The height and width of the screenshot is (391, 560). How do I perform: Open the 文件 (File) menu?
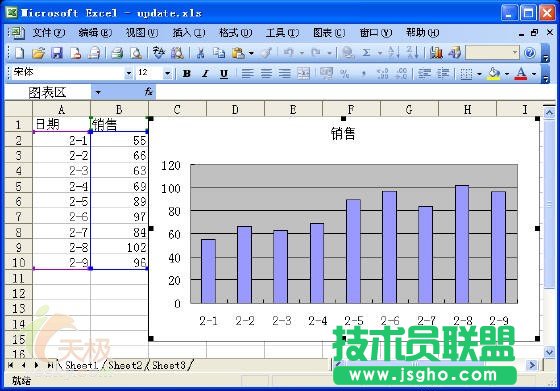(49, 33)
